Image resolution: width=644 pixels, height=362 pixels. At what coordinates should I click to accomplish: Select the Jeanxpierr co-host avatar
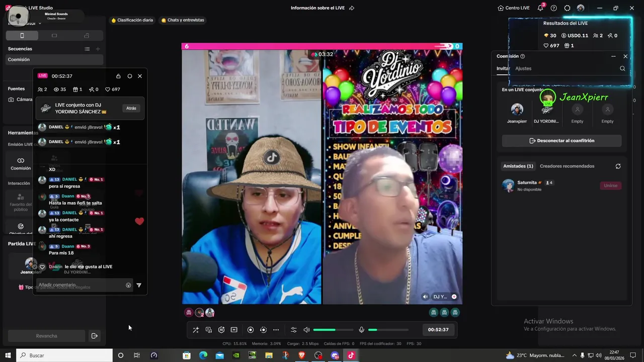click(517, 109)
